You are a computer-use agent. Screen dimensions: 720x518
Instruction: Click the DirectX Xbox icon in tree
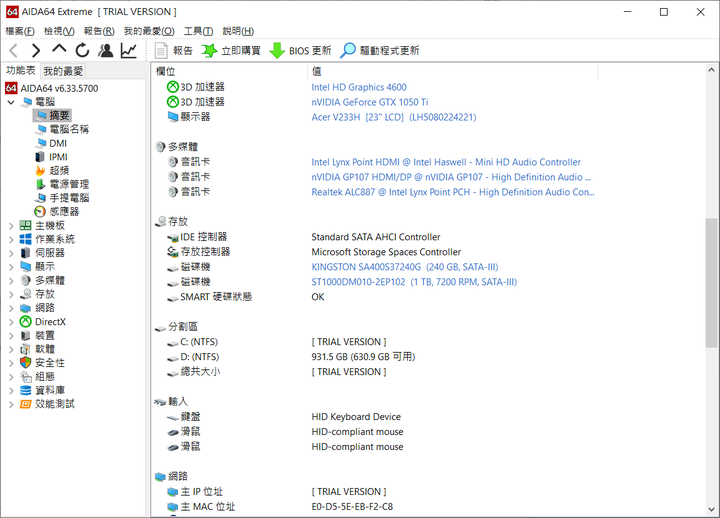pyautogui.click(x=26, y=322)
